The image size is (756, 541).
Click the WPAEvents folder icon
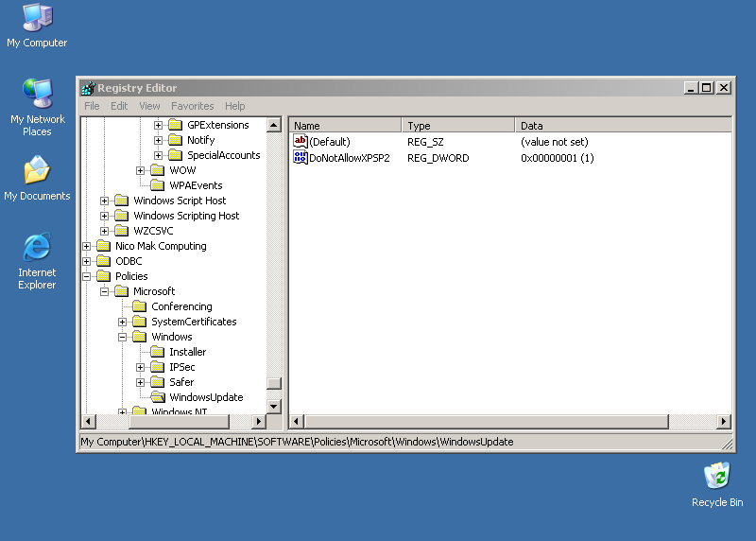(x=157, y=185)
